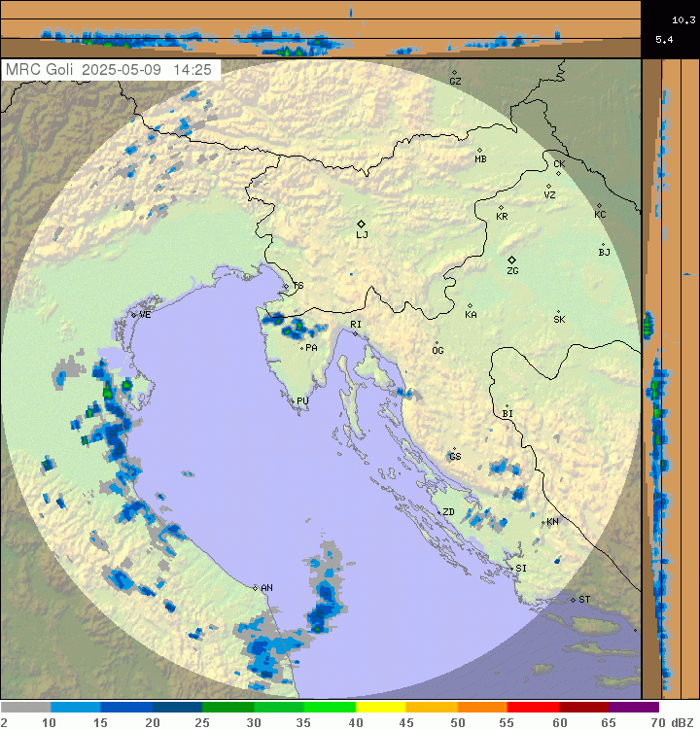Image resolution: width=700 pixels, height=730 pixels.
Task: Click the light blue 10-15 dBZ swatch
Action: click(76, 708)
